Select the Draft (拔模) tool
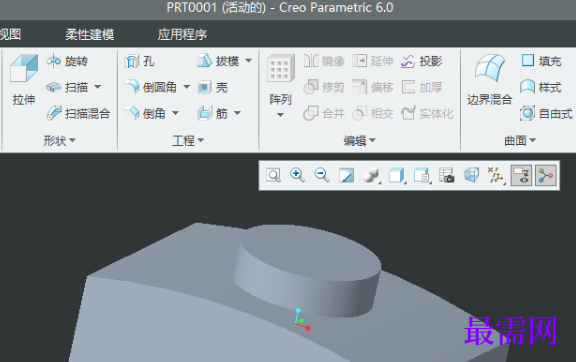Viewport: 576px width, 362px height. pos(218,61)
